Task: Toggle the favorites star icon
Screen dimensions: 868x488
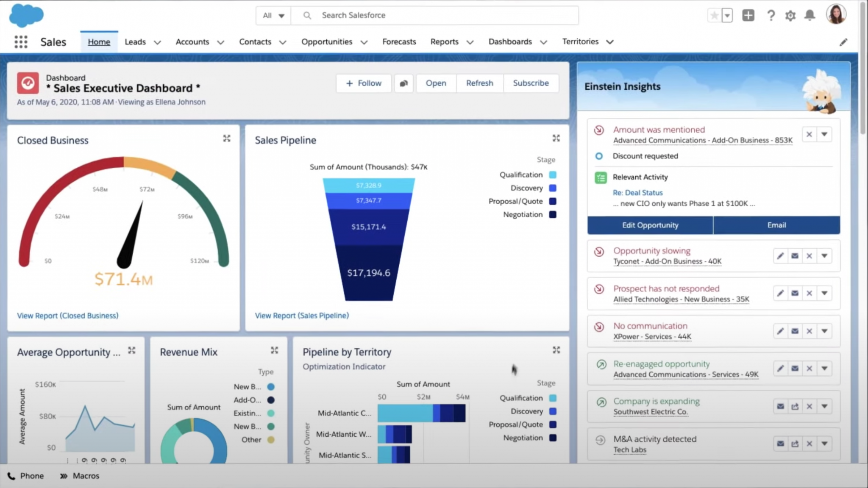Action: point(714,16)
